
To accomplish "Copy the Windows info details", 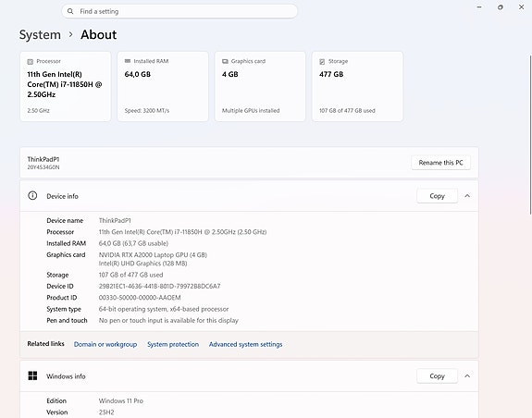I will [437, 376].
